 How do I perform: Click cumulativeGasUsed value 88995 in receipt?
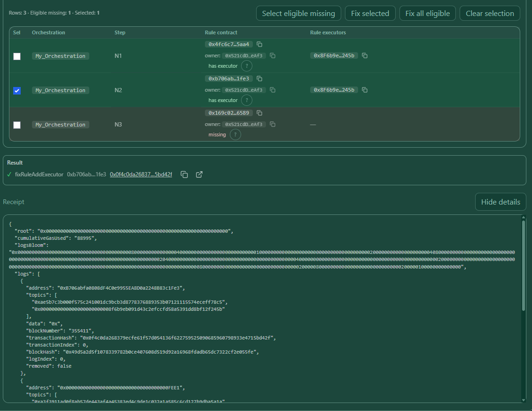coord(84,238)
